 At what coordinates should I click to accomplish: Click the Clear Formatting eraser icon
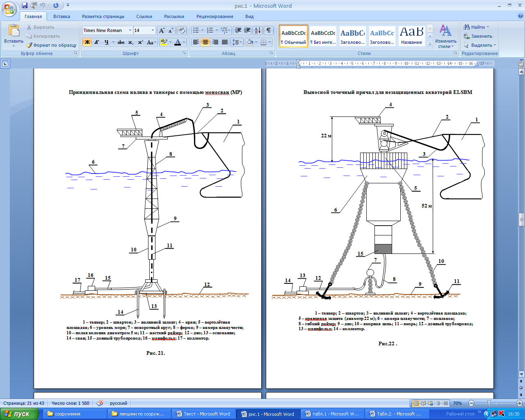181,31
